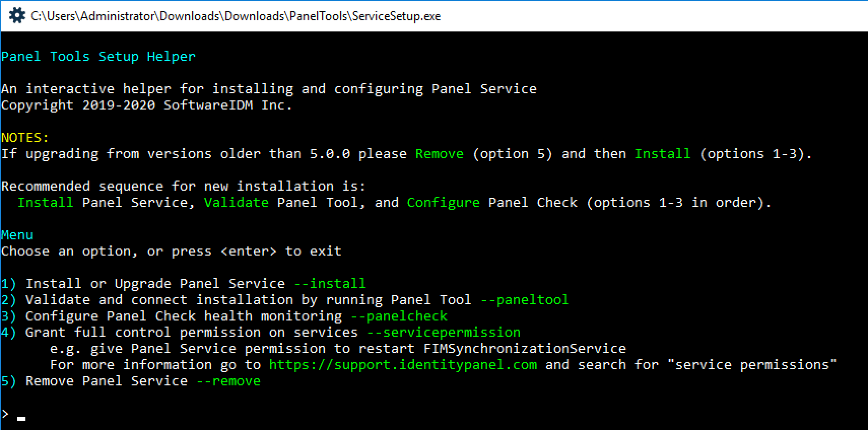Click the --panelcheck flag text
The width and height of the screenshot is (868, 430).
(399, 316)
